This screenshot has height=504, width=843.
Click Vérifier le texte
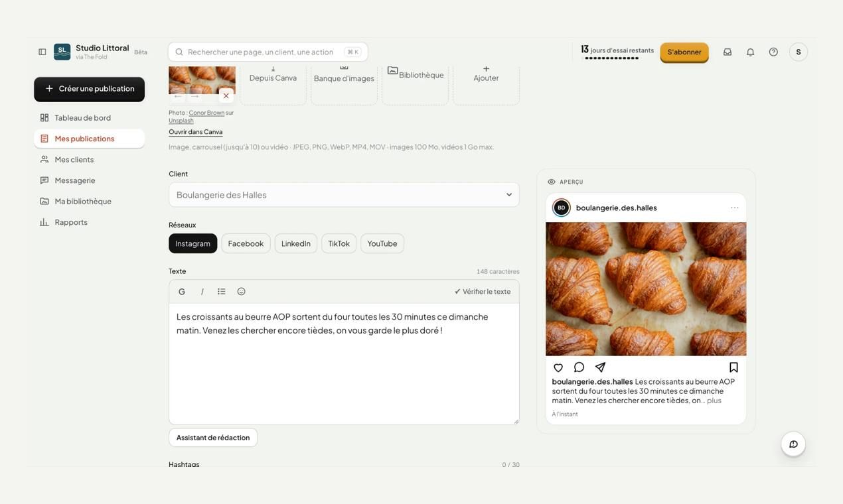click(483, 291)
